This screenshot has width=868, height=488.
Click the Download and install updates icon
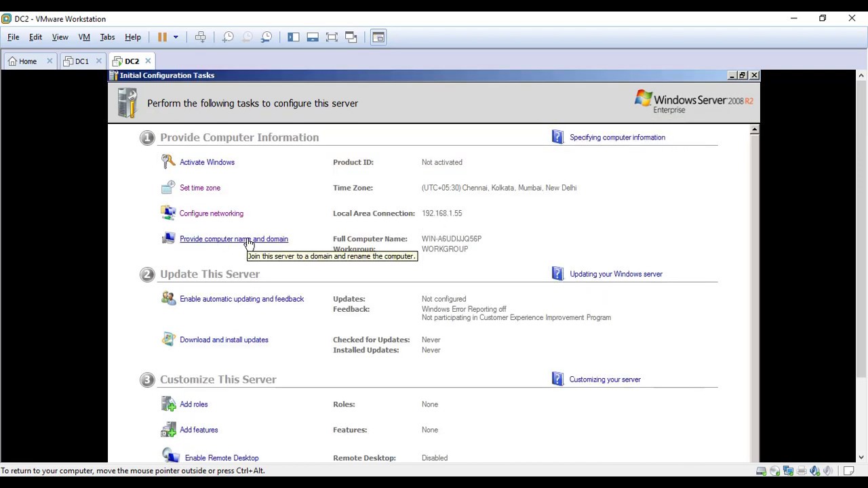click(x=168, y=339)
